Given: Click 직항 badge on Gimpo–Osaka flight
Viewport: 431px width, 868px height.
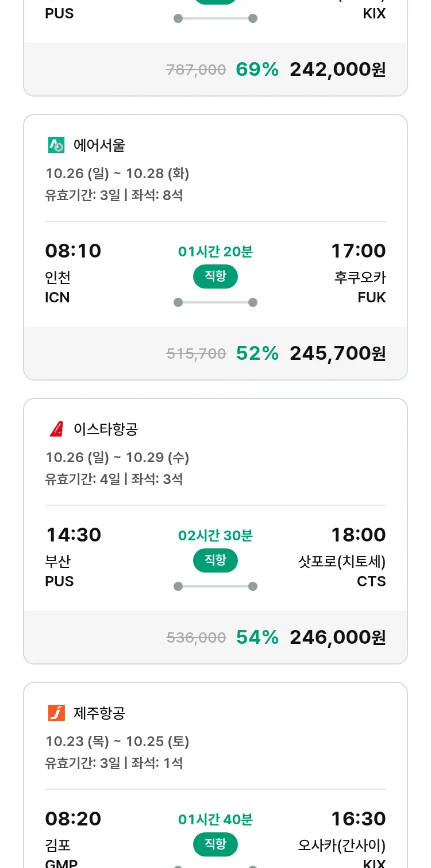Looking at the screenshot, I should 215,844.
